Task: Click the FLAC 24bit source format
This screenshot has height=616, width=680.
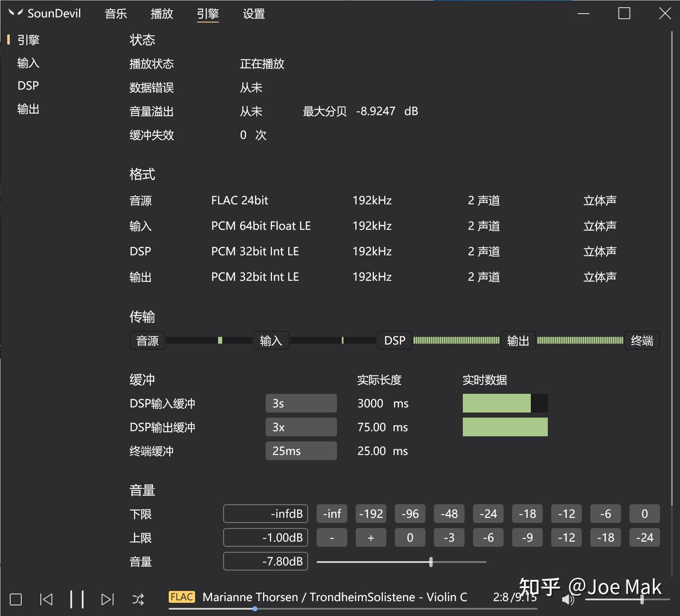Action: pos(240,200)
